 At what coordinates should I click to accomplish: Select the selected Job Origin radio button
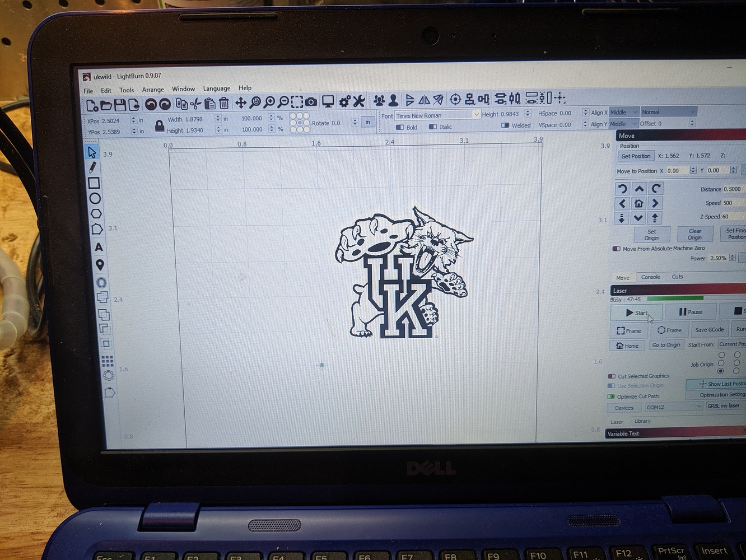coord(721,371)
